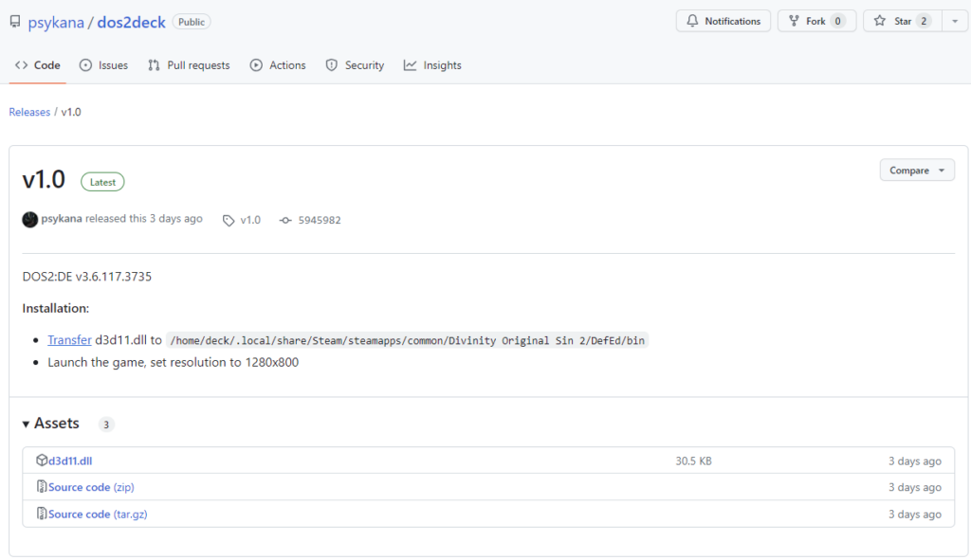The image size is (971, 560).
Task: Click '3 days ago' in the d3d11.dll row
Action: [915, 461]
